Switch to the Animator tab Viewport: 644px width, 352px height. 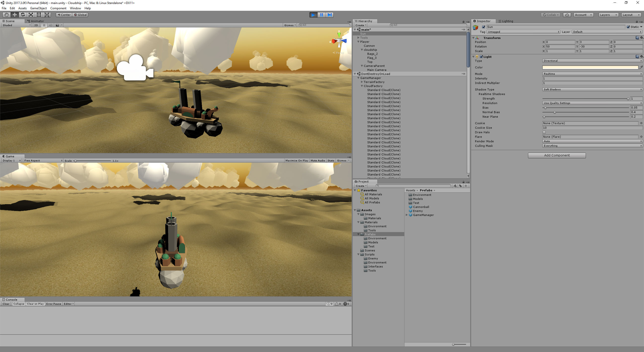tap(35, 21)
